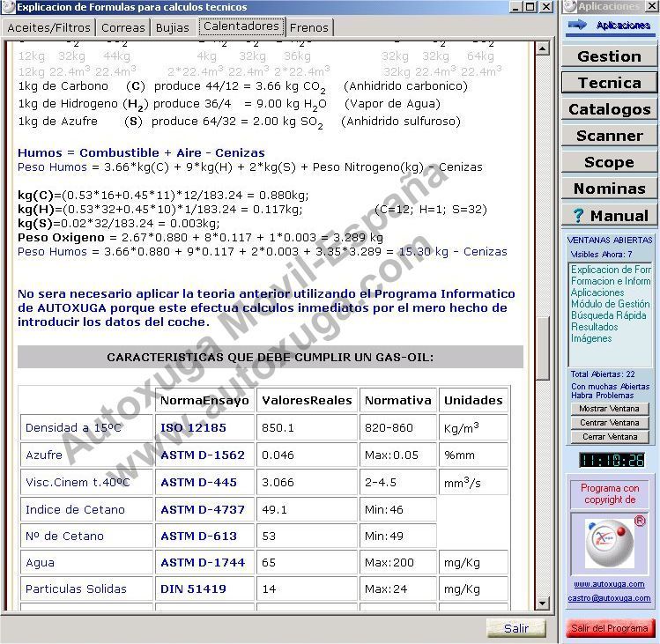
Task: Select 'Módulo de Gestión' window entry
Action: [x=611, y=303]
